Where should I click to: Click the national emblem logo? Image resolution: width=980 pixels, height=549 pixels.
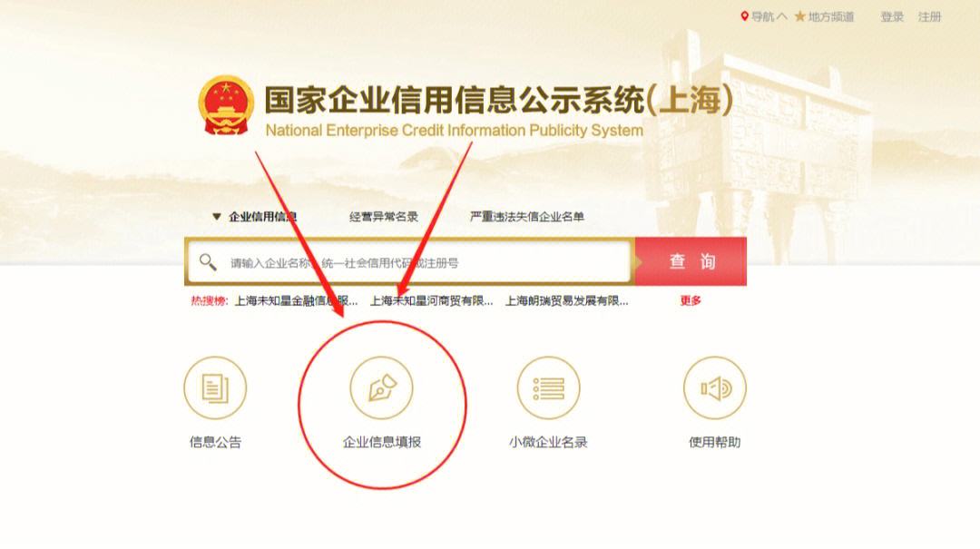coord(226,105)
